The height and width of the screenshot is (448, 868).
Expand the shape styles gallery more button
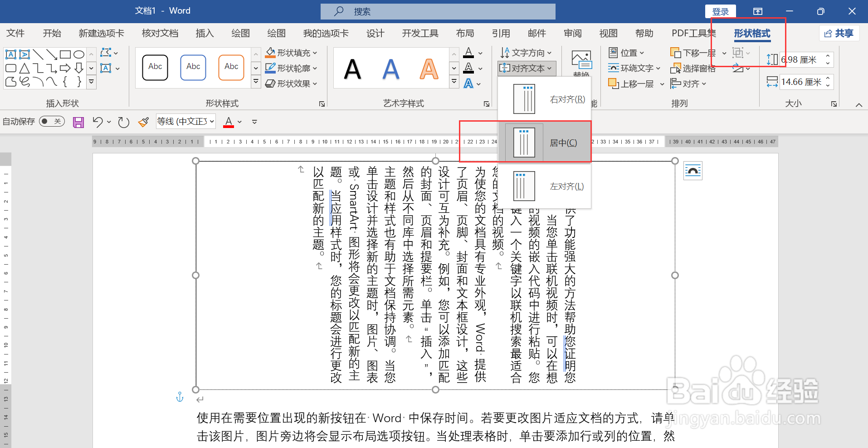tap(256, 82)
